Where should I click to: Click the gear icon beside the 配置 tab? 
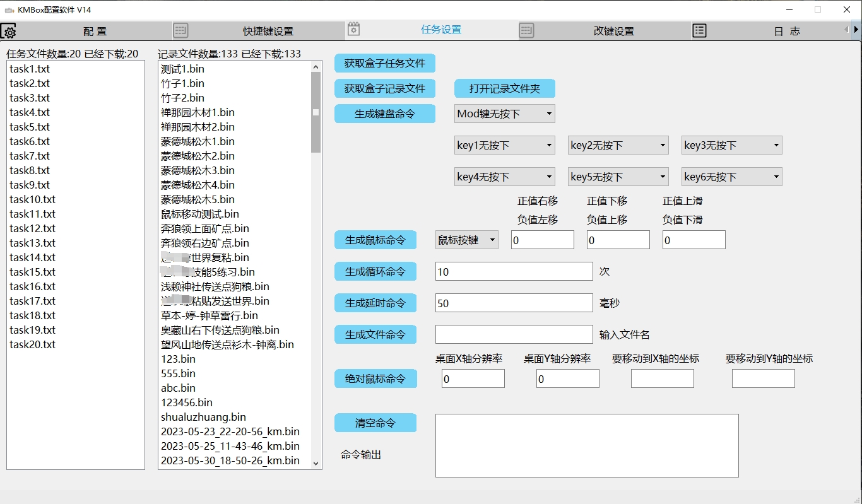coord(8,31)
